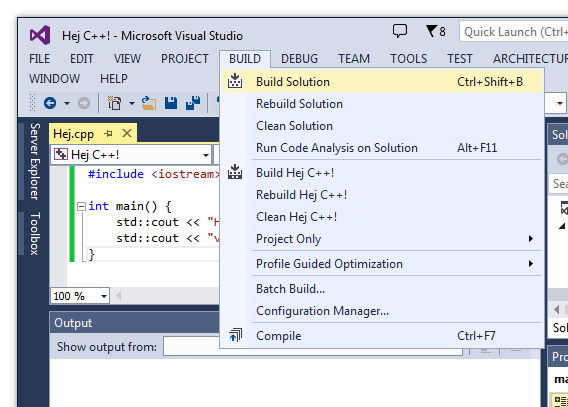Save the current file with the disk icon
The height and width of the screenshot is (407, 568).
(x=171, y=103)
